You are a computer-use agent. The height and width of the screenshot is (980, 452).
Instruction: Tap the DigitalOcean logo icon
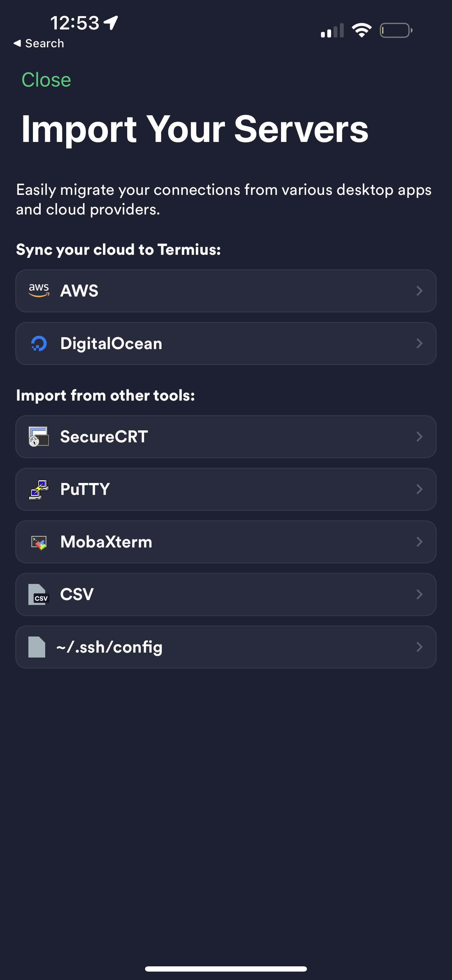click(x=39, y=343)
